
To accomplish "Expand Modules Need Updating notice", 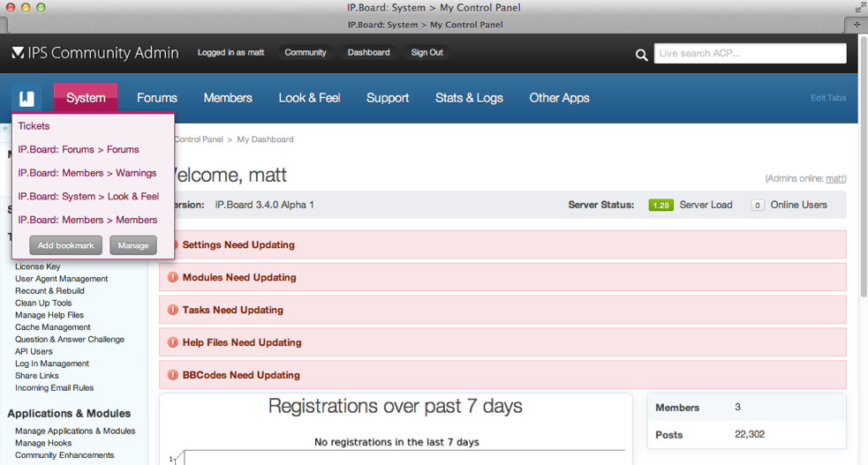I will click(x=502, y=277).
